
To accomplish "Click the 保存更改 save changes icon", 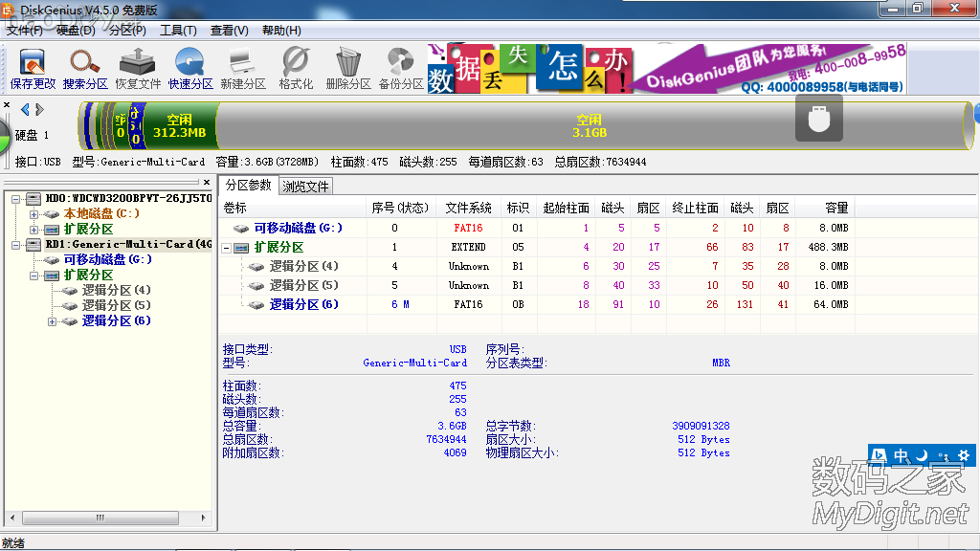I will click(33, 69).
